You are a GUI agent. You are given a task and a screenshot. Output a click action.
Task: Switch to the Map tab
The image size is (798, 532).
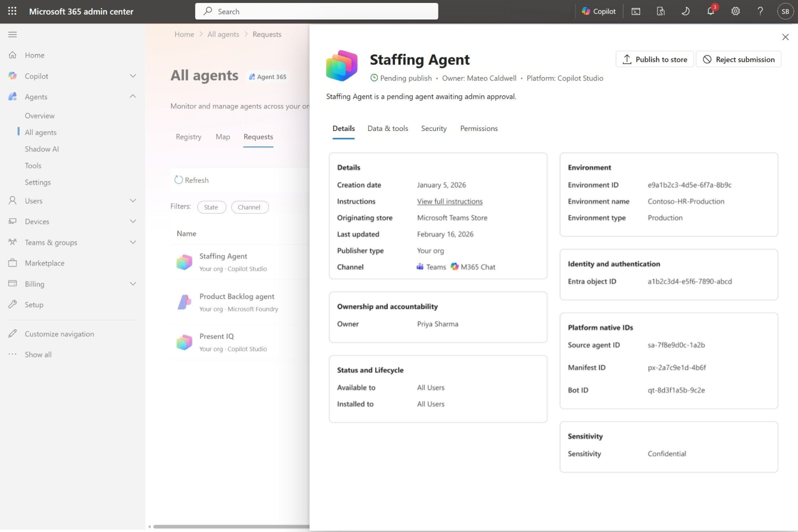(223, 137)
